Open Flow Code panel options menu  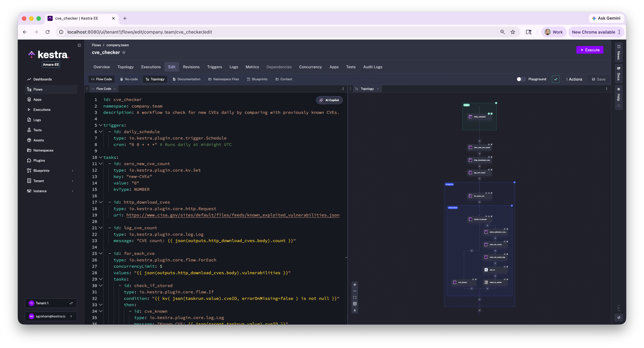point(343,89)
